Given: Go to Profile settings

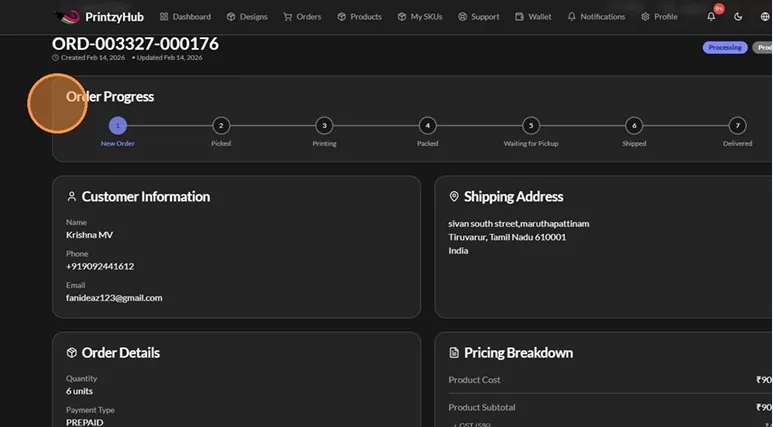Looking at the screenshot, I should click(x=659, y=17).
